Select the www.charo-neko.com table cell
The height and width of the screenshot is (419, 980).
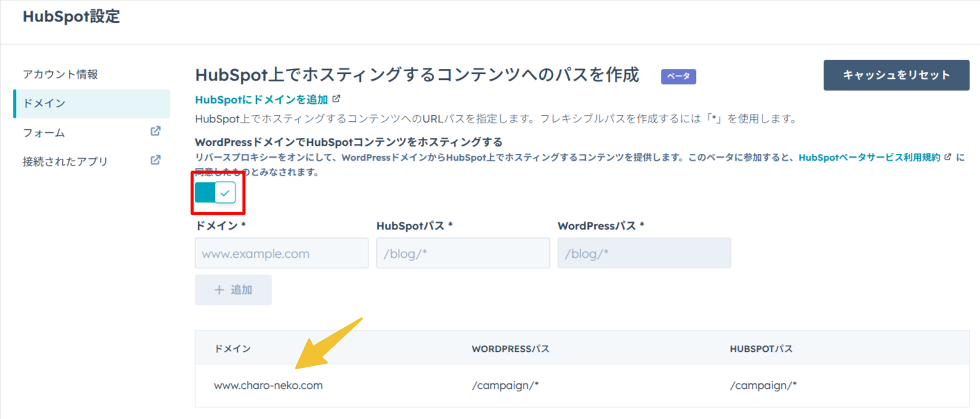[x=269, y=386]
